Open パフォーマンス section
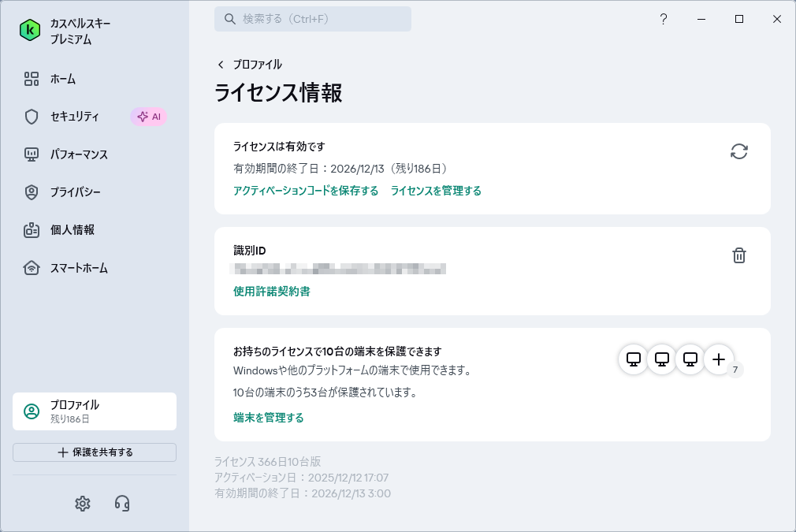 (79, 154)
